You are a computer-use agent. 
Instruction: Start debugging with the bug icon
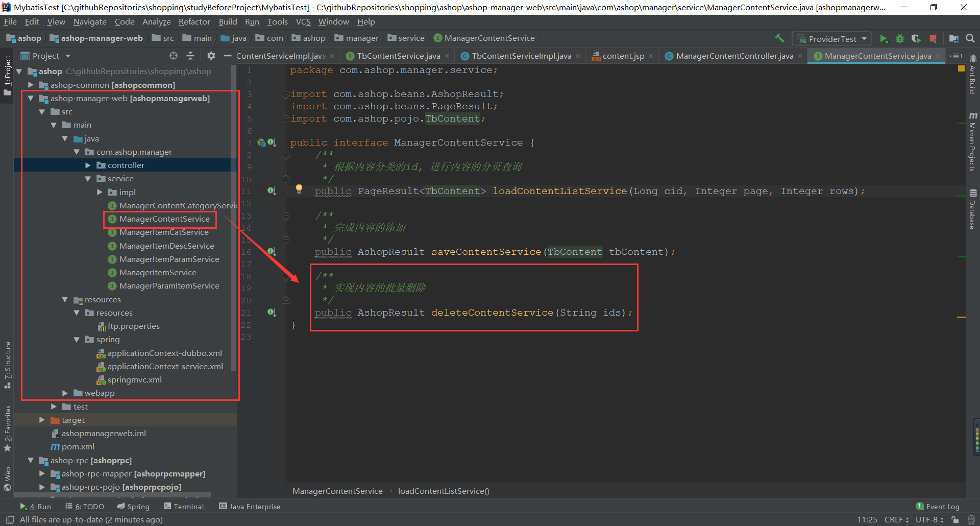pos(900,39)
